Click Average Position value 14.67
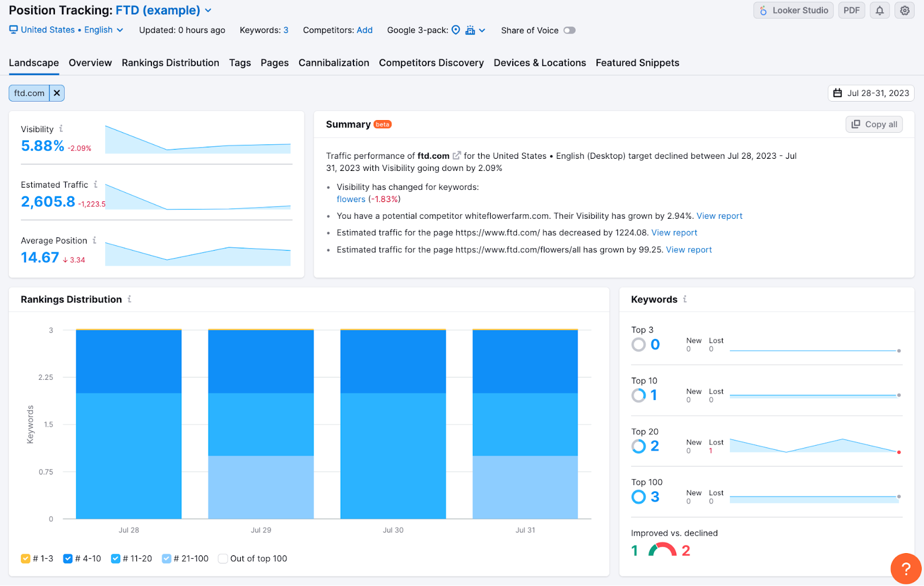 pyautogui.click(x=40, y=257)
